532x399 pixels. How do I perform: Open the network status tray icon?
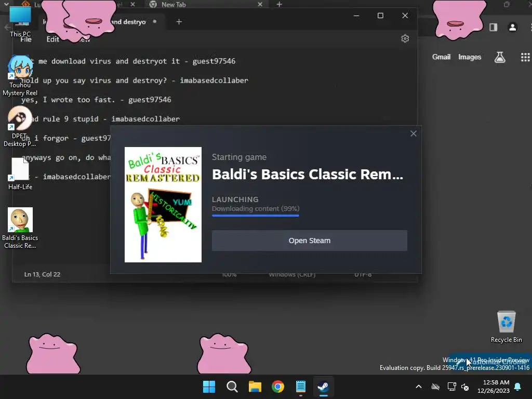coord(451,387)
